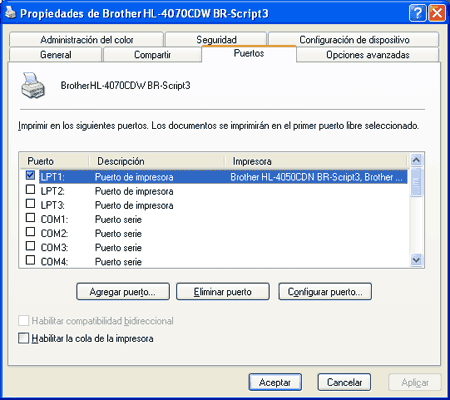Click 'Puerto serie' in COM4 row
This screenshot has width=450, height=400.
[118, 262]
